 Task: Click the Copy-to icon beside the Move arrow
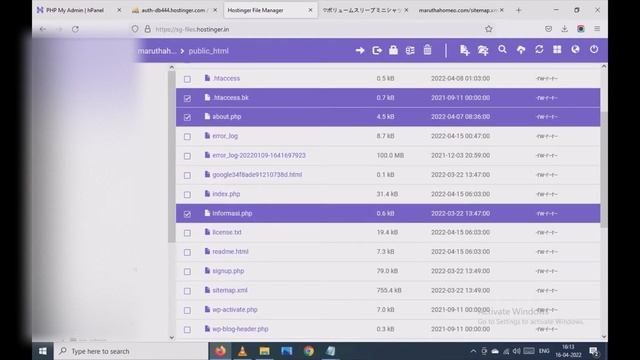click(x=377, y=51)
